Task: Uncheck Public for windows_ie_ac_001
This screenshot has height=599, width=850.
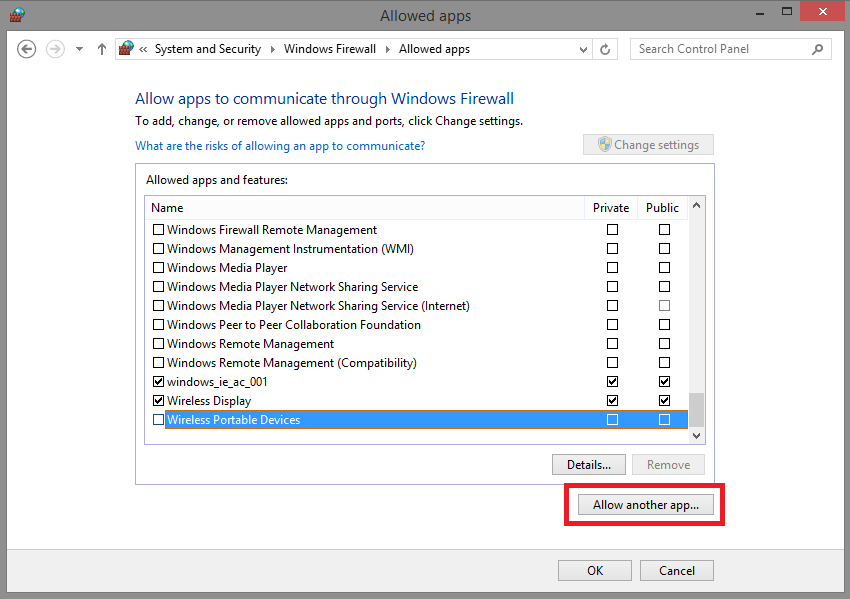Action: (x=664, y=382)
